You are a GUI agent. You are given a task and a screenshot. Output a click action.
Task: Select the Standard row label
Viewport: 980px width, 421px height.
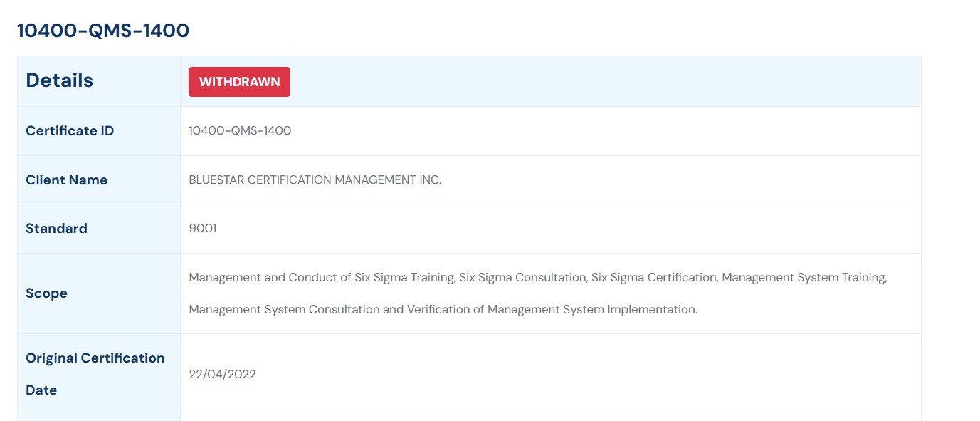tap(56, 229)
